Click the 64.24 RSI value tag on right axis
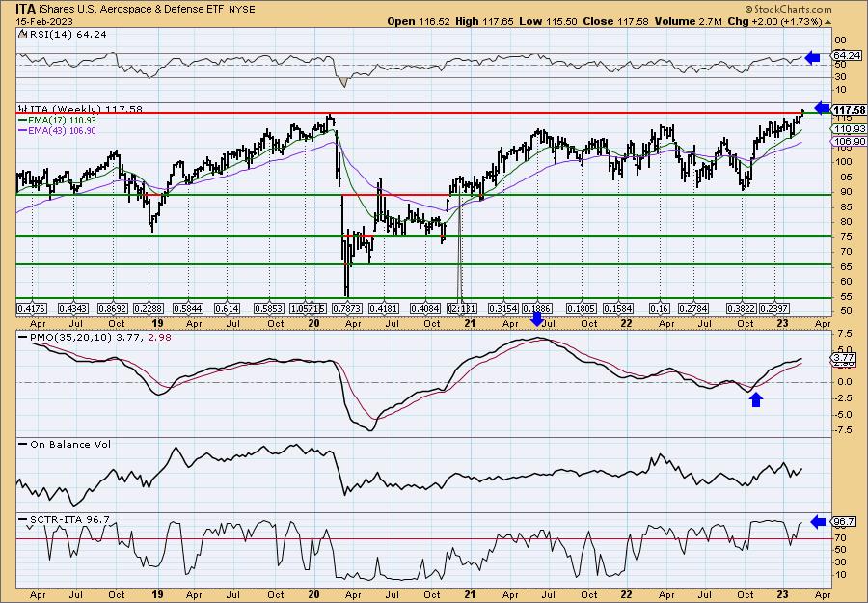Screen dimensions: 868x603 point(847,55)
